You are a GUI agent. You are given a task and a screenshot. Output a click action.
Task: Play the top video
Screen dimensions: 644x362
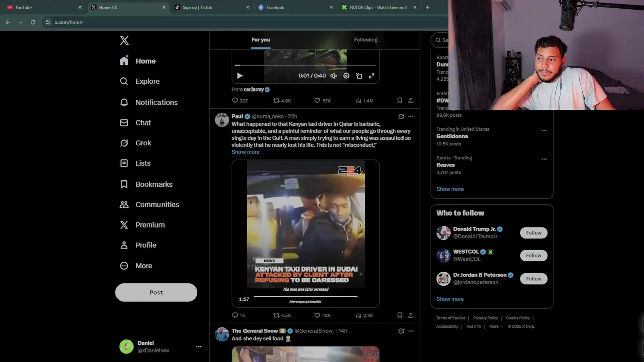[x=239, y=76]
